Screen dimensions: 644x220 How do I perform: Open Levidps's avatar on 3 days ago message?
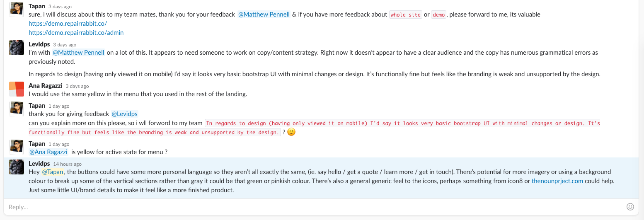[x=16, y=48]
